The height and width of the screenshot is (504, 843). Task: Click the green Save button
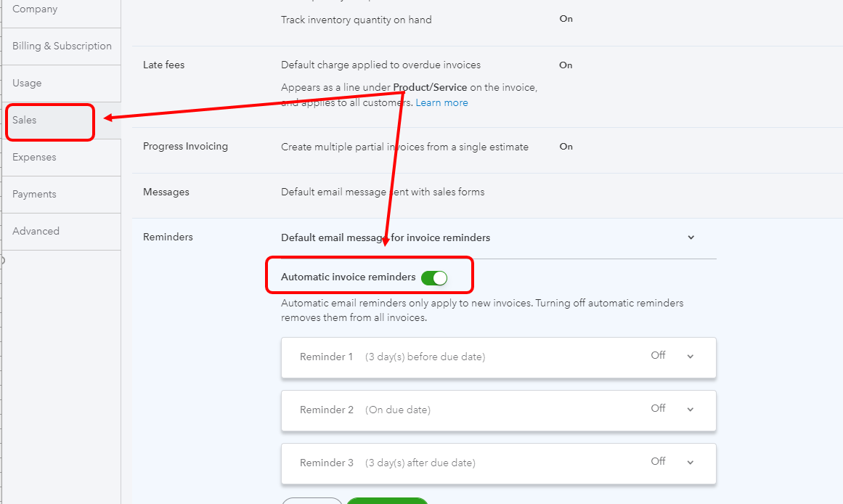point(387,501)
